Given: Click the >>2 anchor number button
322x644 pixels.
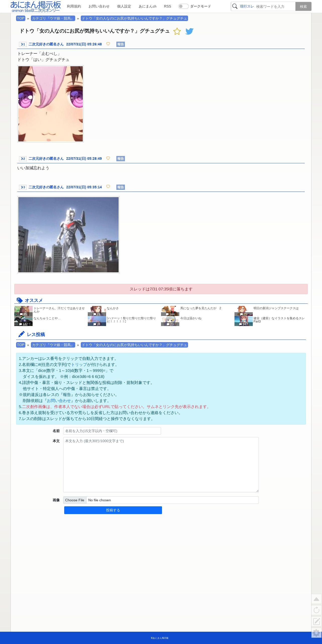Looking at the screenshot, I should (x=23, y=159).
